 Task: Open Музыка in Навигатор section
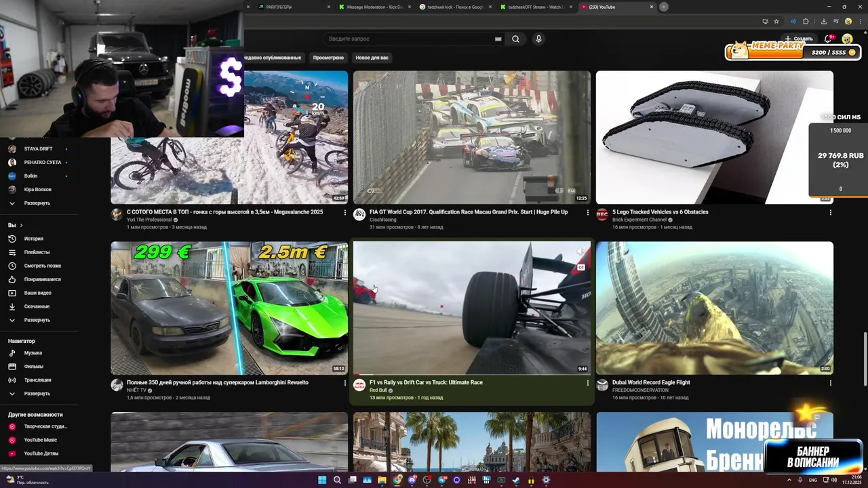[33, 353]
